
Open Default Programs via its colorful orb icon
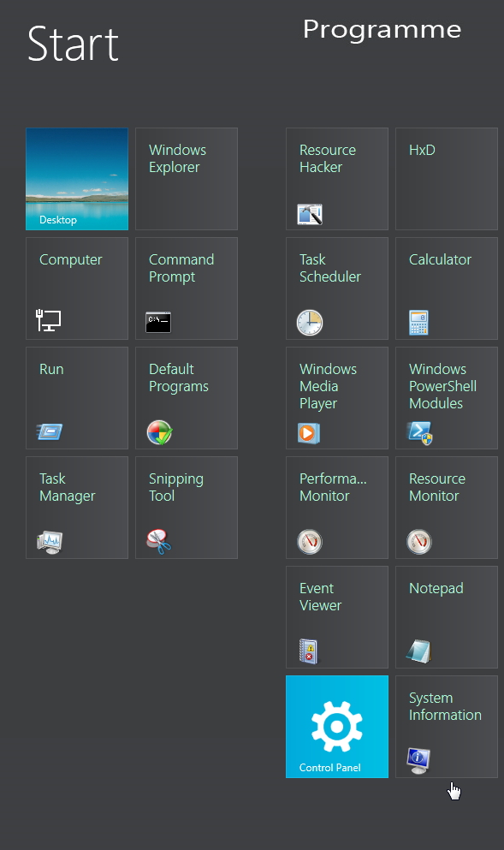159,432
